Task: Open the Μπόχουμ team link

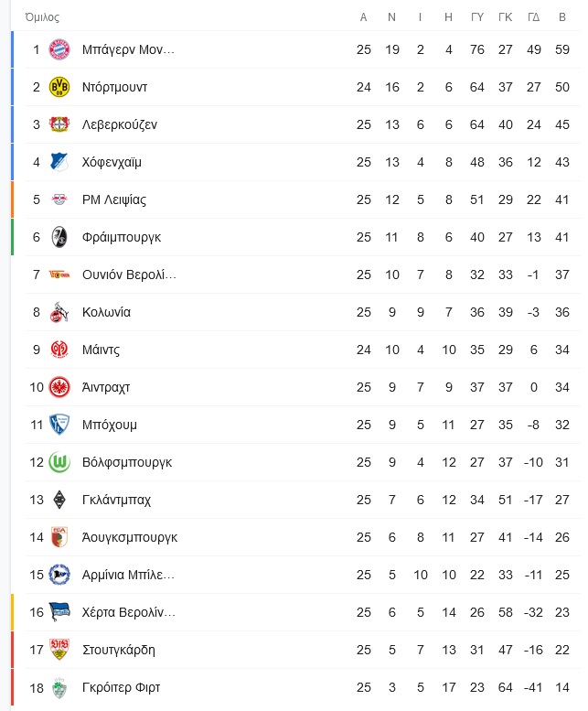Action: point(110,425)
